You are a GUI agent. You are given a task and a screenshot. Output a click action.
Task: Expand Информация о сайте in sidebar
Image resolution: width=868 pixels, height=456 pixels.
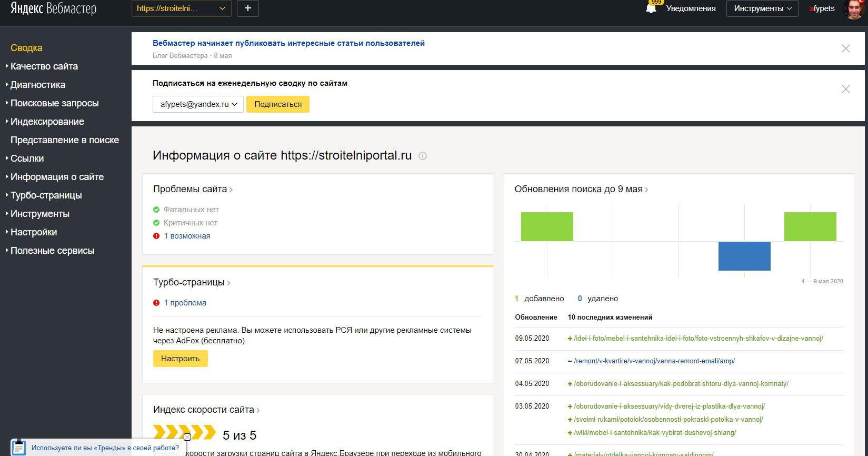(57, 177)
